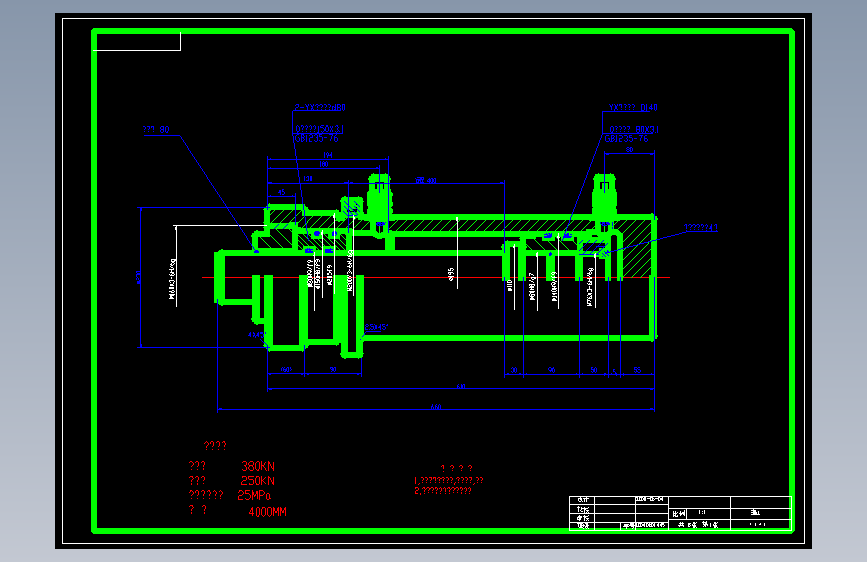Select the 2-YX????d80 callout label
This screenshot has height=562, width=867.
click(x=320, y=107)
